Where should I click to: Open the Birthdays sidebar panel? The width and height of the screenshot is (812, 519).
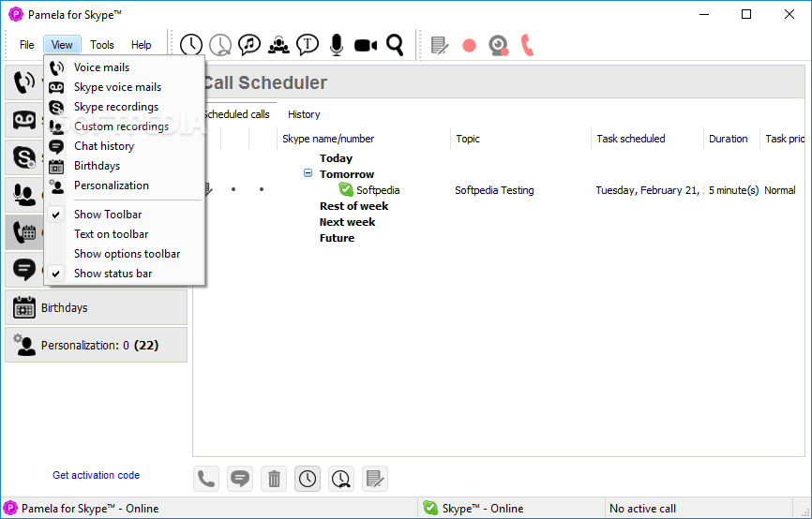pyautogui.click(x=97, y=307)
